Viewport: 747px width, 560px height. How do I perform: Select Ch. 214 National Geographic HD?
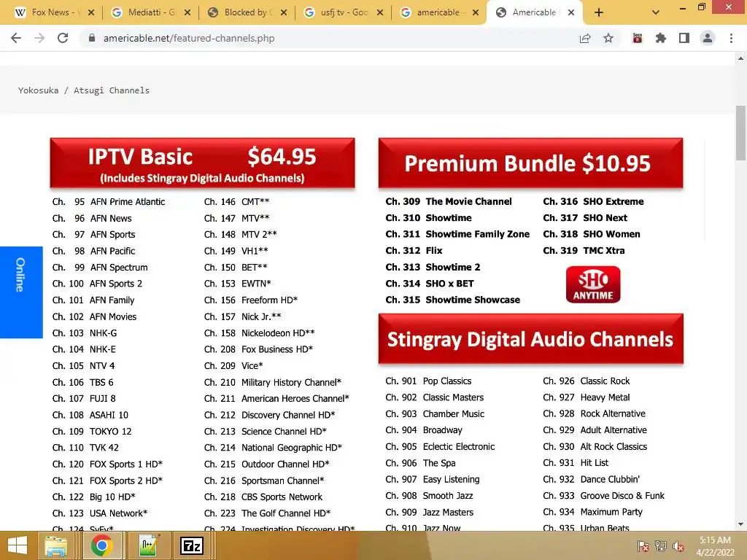pos(274,448)
